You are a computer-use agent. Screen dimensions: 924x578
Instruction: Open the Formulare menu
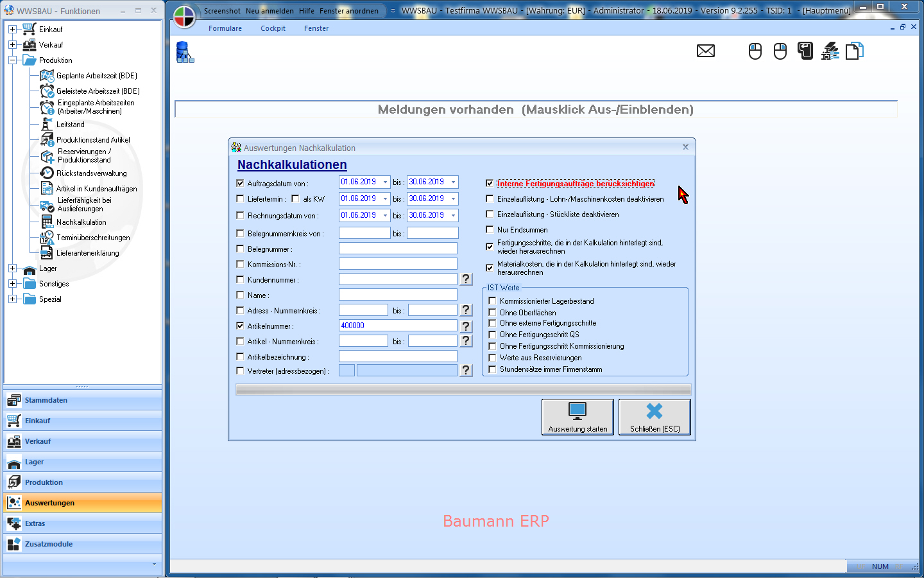tap(225, 28)
